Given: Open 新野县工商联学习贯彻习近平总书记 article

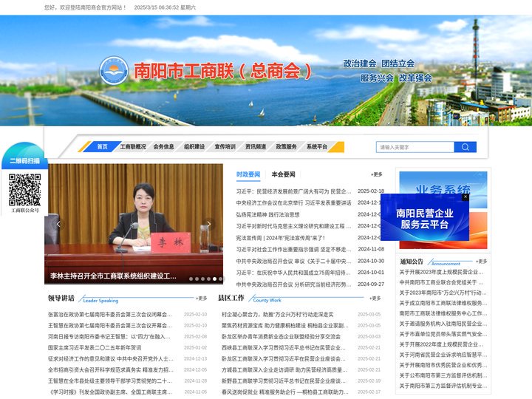Looking at the screenshot, I should [x=284, y=381].
